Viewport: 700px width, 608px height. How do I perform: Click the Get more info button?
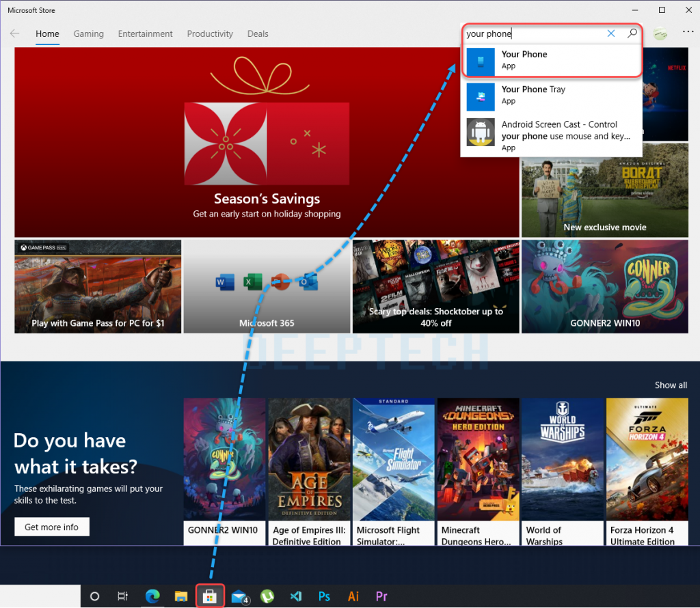(x=52, y=527)
